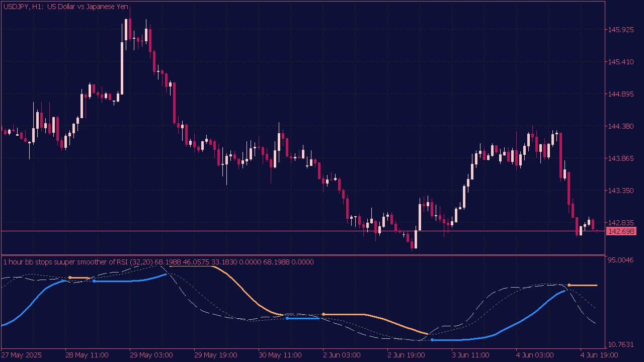Click the blue dot near 30 May 11:00

click(287, 318)
